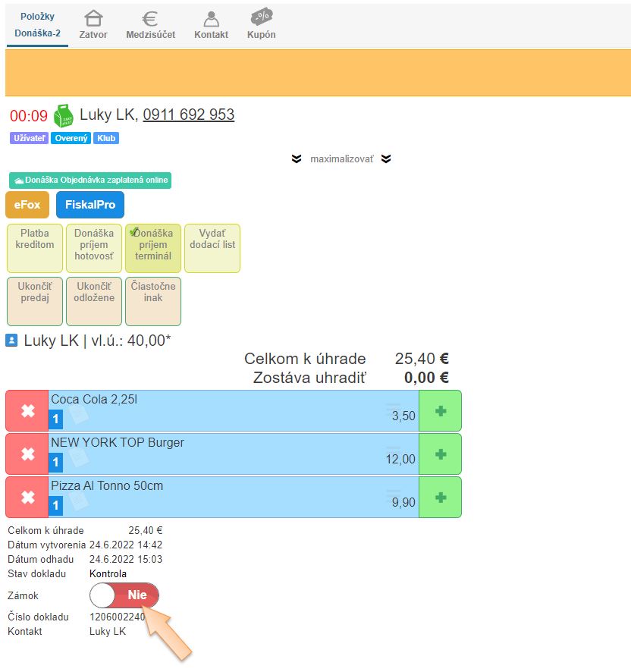The image size is (631, 672).
Task: Click phone number 0911 692 953
Action: tap(188, 115)
